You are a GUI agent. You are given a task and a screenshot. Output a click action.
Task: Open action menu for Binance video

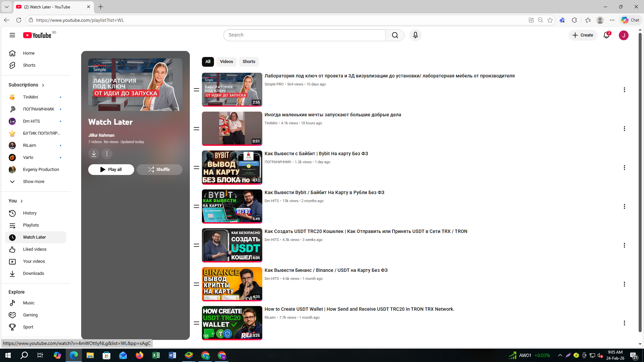[x=624, y=284]
